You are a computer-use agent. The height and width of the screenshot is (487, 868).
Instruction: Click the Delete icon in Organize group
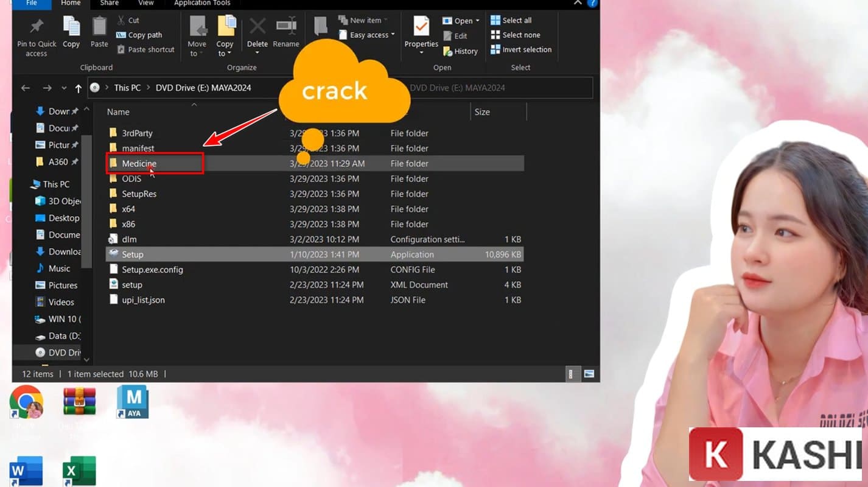257,28
